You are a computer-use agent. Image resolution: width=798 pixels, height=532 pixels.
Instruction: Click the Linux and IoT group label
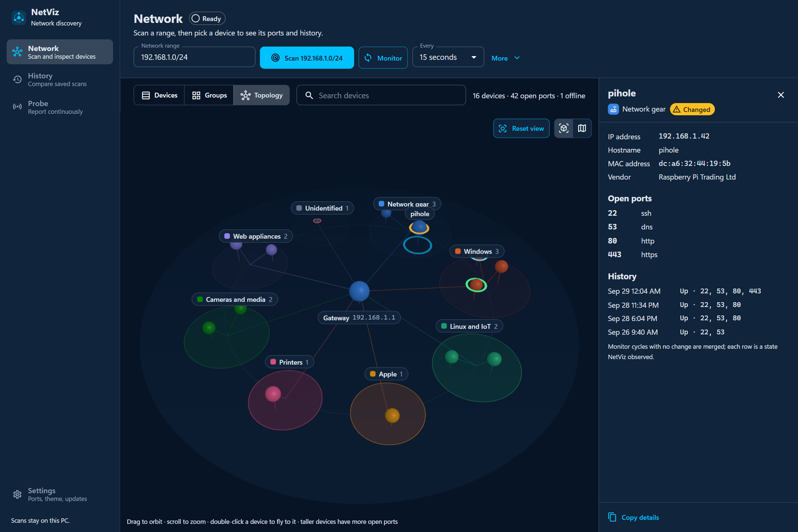[x=469, y=326]
